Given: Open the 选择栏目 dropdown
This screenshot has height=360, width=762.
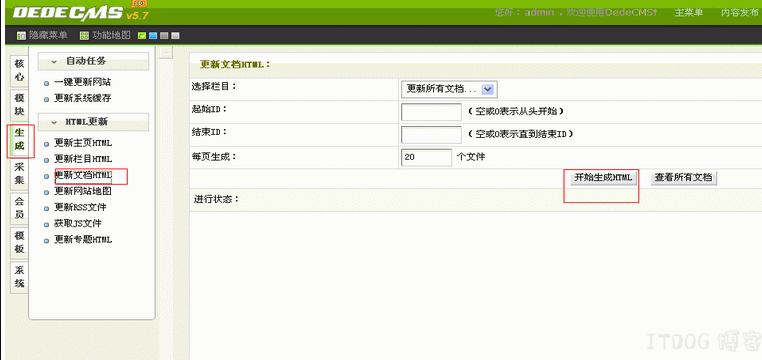Looking at the screenshot, I should point(449,89).
